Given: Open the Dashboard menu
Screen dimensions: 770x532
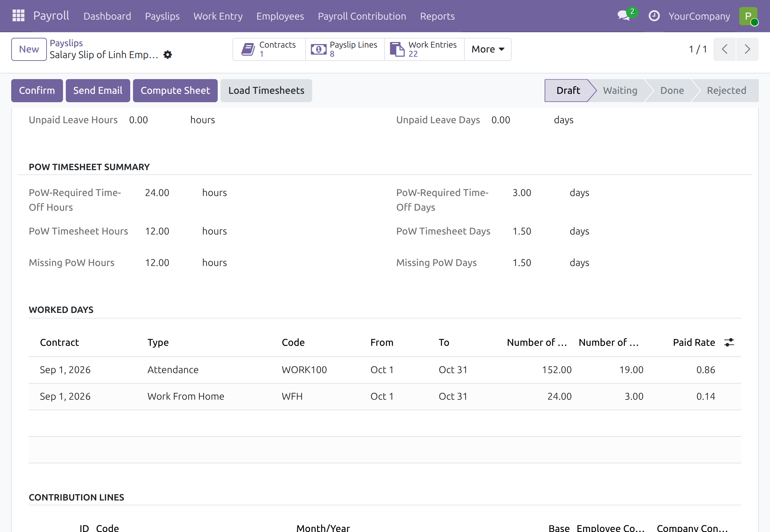Looking at the screenshot, I should pos(107,16).
